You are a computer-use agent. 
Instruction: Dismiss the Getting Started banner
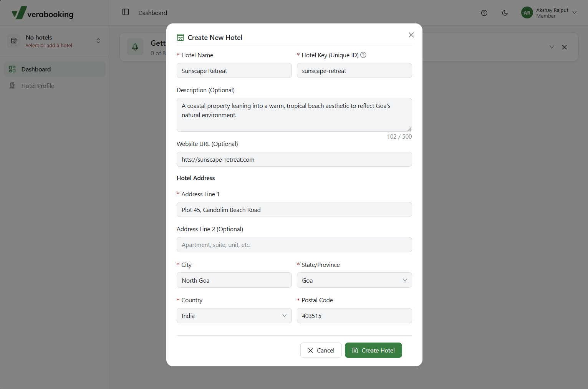(x=565, y=47)
